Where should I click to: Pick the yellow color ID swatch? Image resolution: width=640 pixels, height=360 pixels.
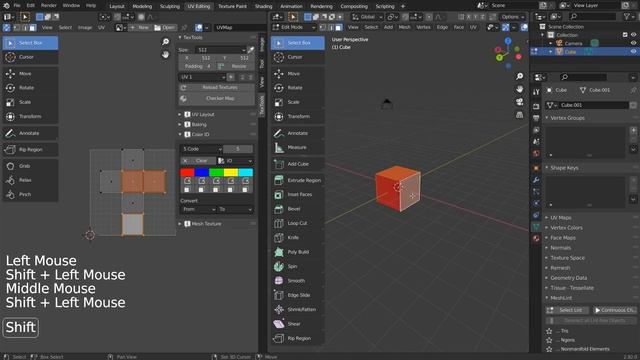tap(231, 172)
